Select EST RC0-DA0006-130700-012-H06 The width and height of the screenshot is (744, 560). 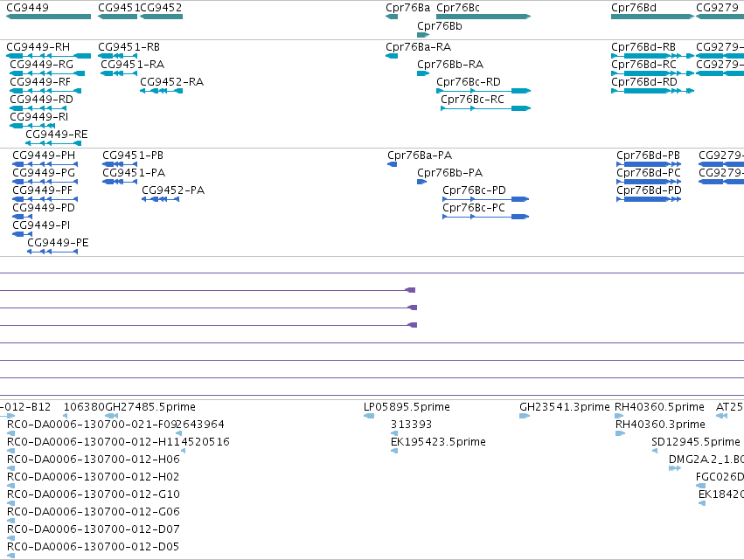(94, 460)
